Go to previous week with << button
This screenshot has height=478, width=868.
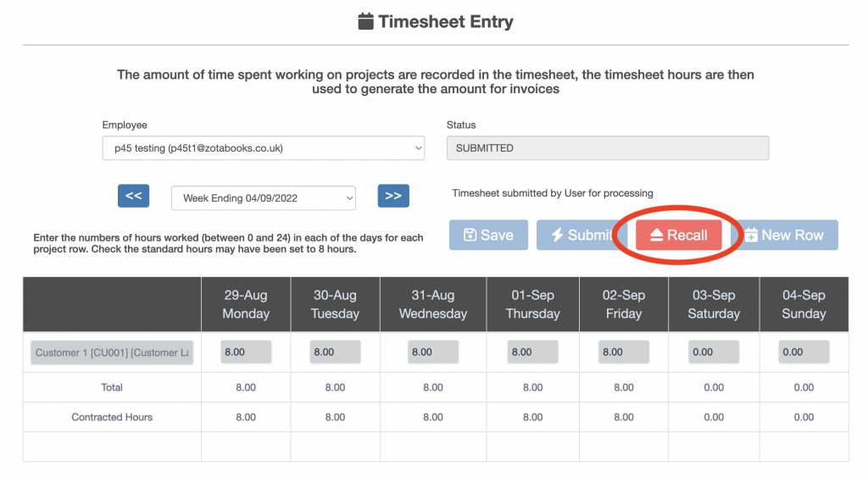(133, 196)
